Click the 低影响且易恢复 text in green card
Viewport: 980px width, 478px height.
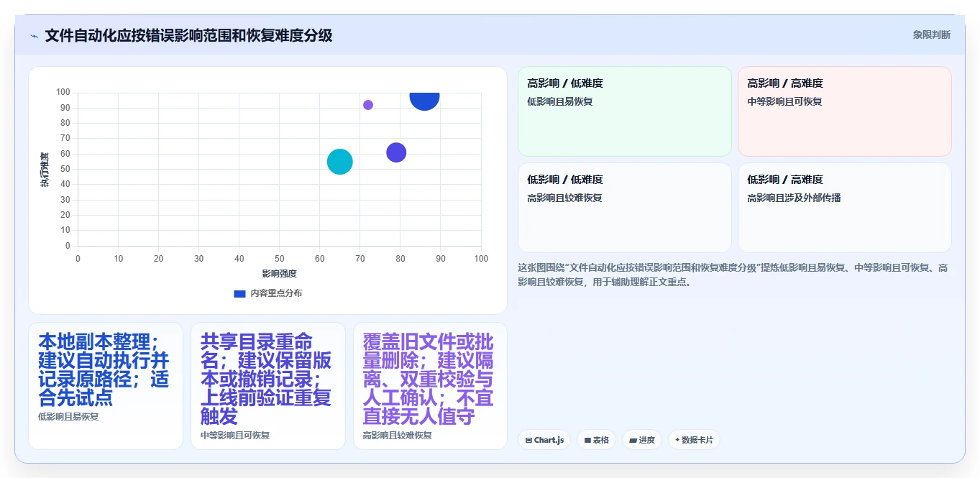pyautogui.click(x=560, y=101)
